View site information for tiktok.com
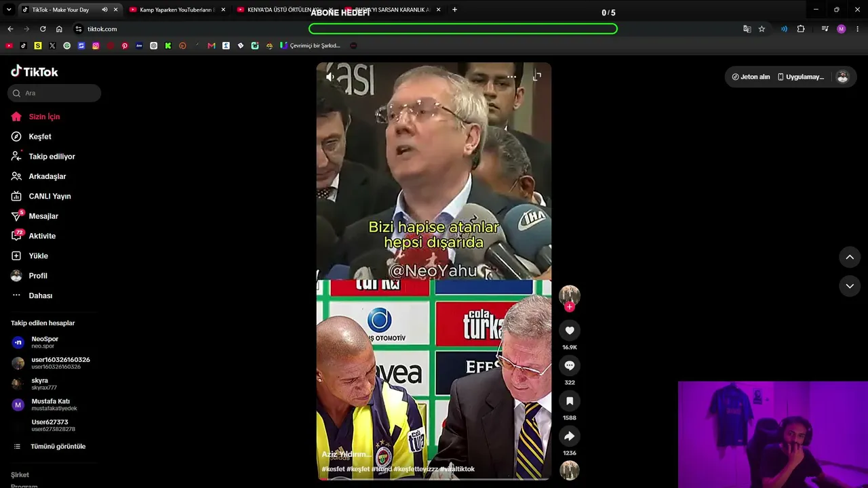The image size is (868, 488). (x=79, y=29)
